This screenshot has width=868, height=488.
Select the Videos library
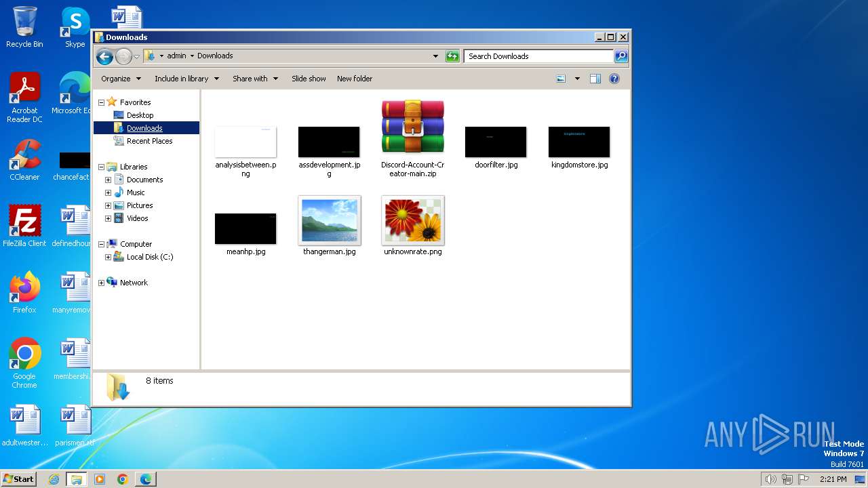(137, 218)
